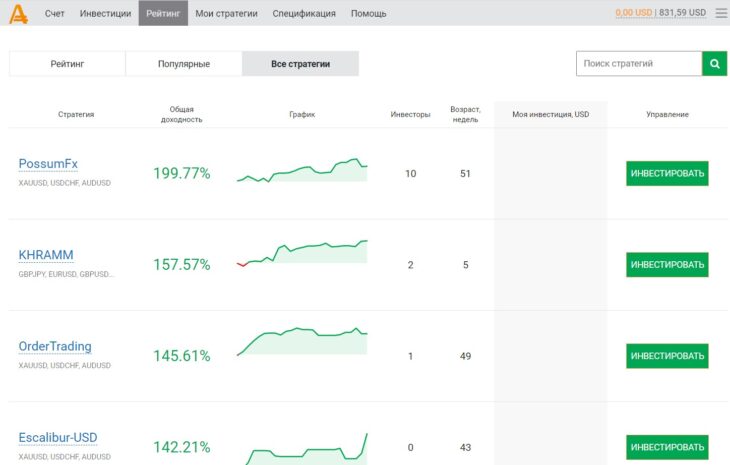Open the Счет menu item
Viewport: 730px width, 465px height.
[54, 13]
